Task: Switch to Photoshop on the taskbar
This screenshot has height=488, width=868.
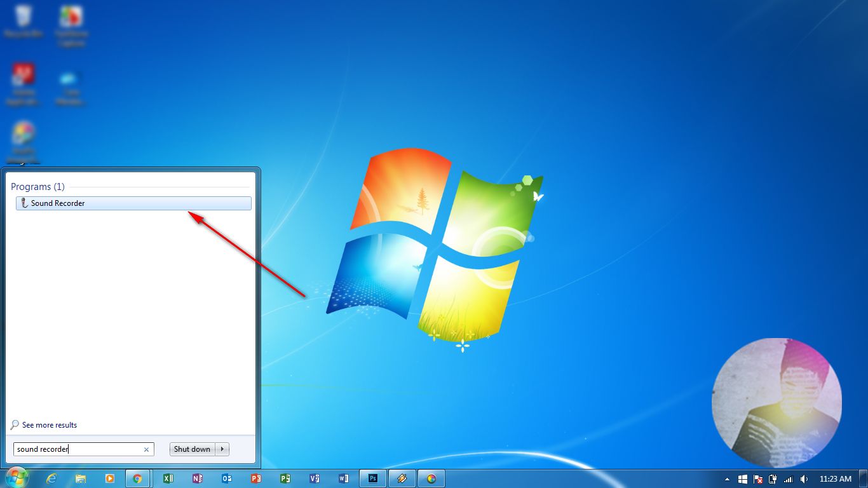Action: 373,478
